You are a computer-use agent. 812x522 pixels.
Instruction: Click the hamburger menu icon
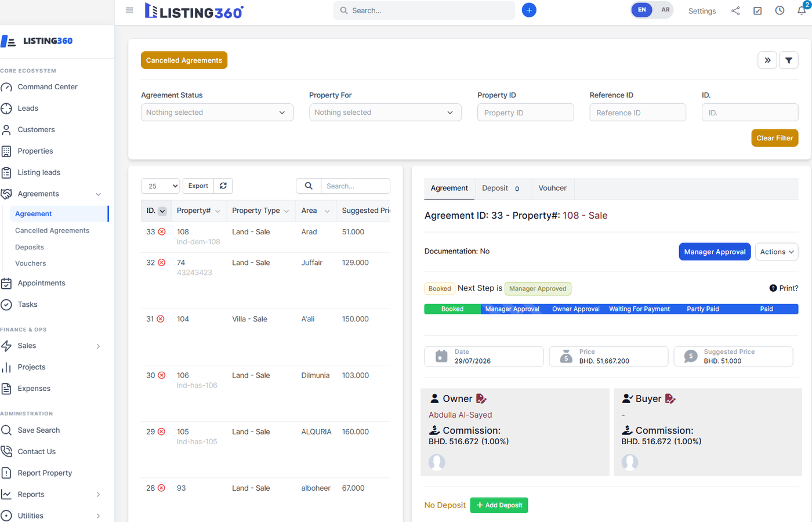(x=129, y=10)
